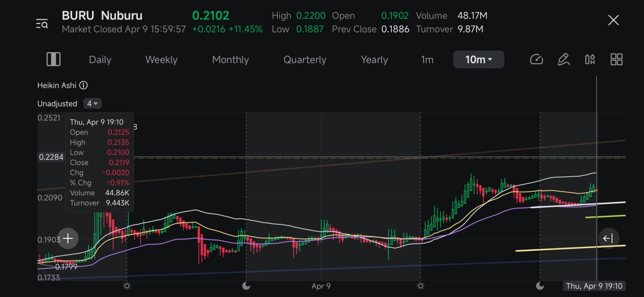Tap the 0.1733 axis label
The image size is (644, 297).
48,278
